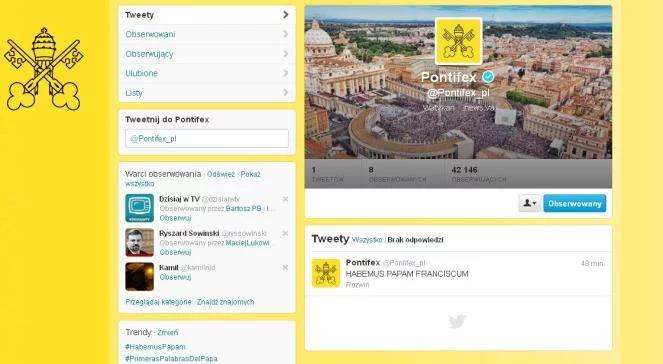663x364 pixels.
Task: Dismiss the Dzisiaj w TV suggestion
Action: tap(285, 199)
